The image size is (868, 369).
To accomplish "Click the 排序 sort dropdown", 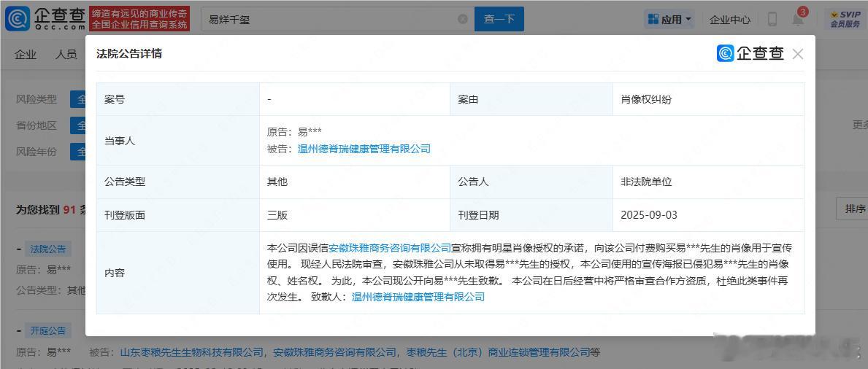I will [852, 209].
